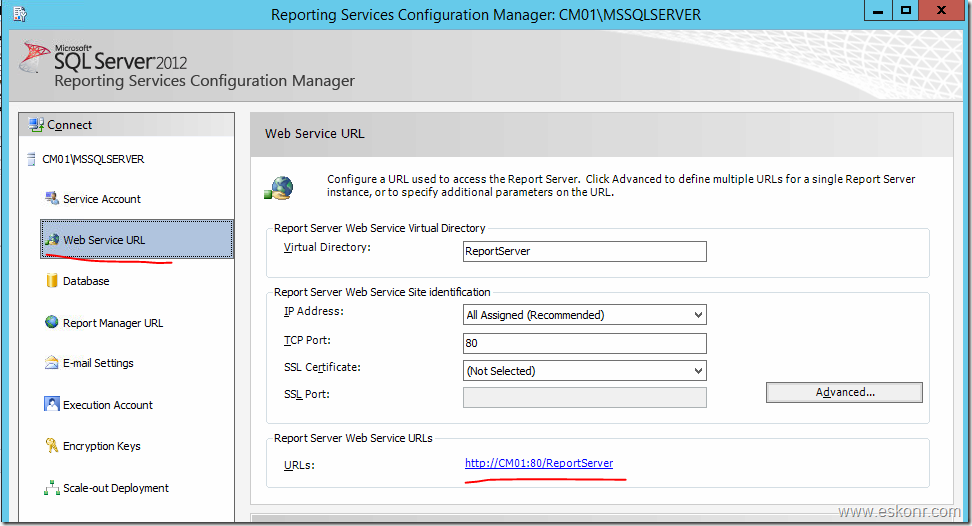Click the Connect server icon
This screenshot has width=972, height=526.
(x=36, y=125)
